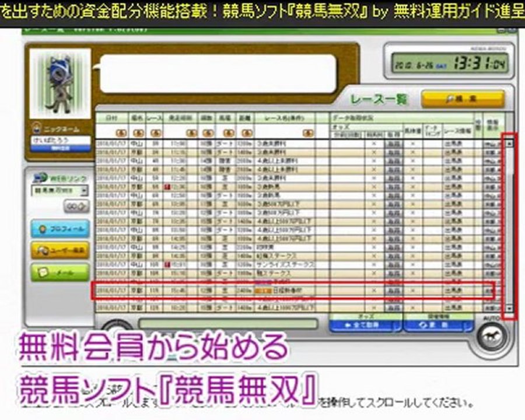Click the green status bar field

(x=228, y=324)
